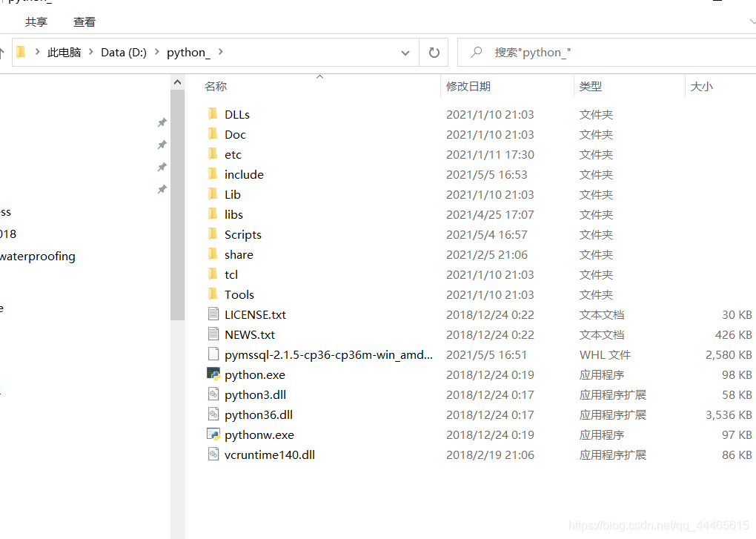Select the file name python36.dll
The height and width of the screenshot is (539, 756).
click(x=259, y=414)
